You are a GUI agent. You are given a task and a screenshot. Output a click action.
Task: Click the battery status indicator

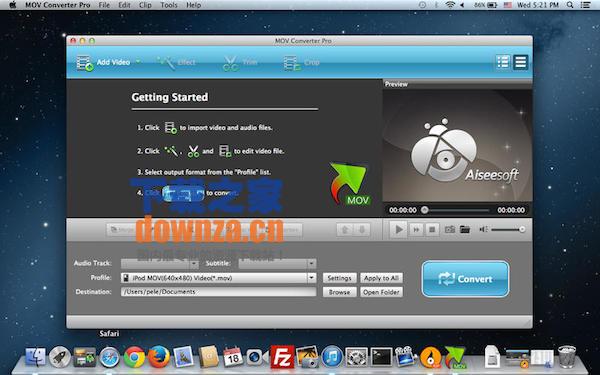pyautogui.click(x=486, y=5)
